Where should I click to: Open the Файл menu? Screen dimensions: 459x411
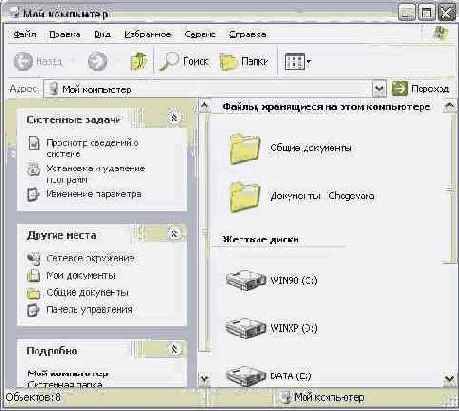25,34
